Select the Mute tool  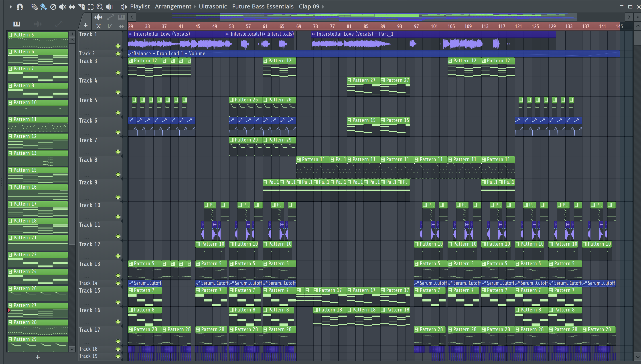click(63, 7)
